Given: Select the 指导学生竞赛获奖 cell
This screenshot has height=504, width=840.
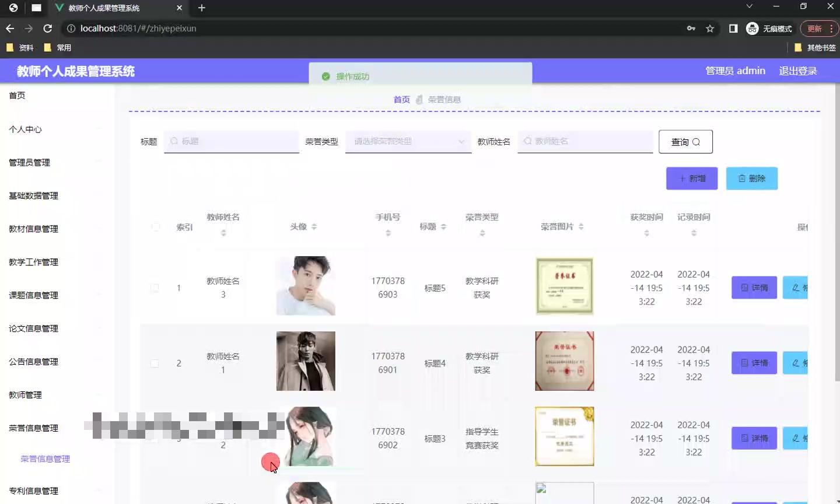Looking at the screenshot, I should click(482, 439).
